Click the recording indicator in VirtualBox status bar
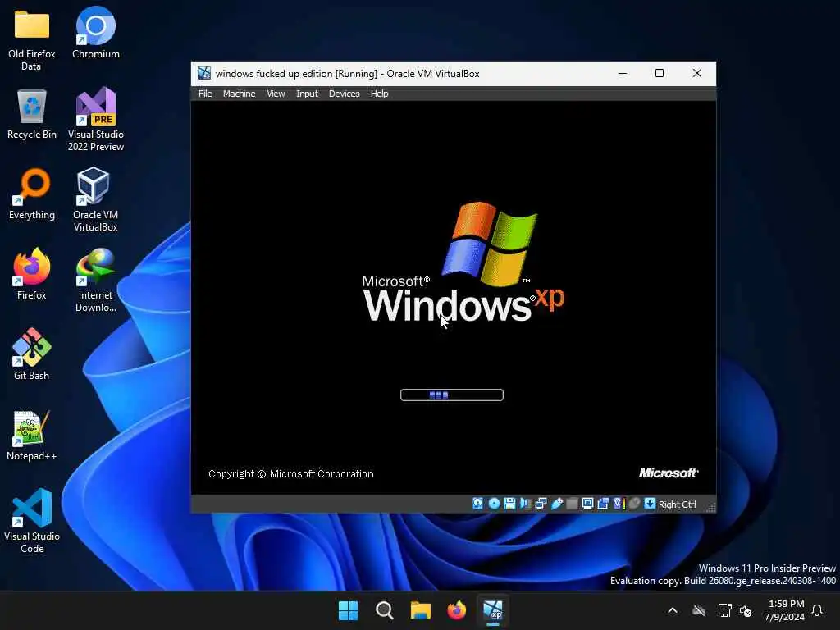The width and height of the screenshot is (840, 630). 603,504
